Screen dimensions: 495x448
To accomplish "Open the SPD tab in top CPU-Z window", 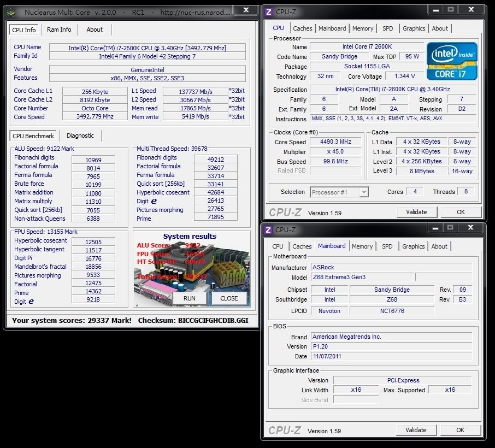I will 388,28.
